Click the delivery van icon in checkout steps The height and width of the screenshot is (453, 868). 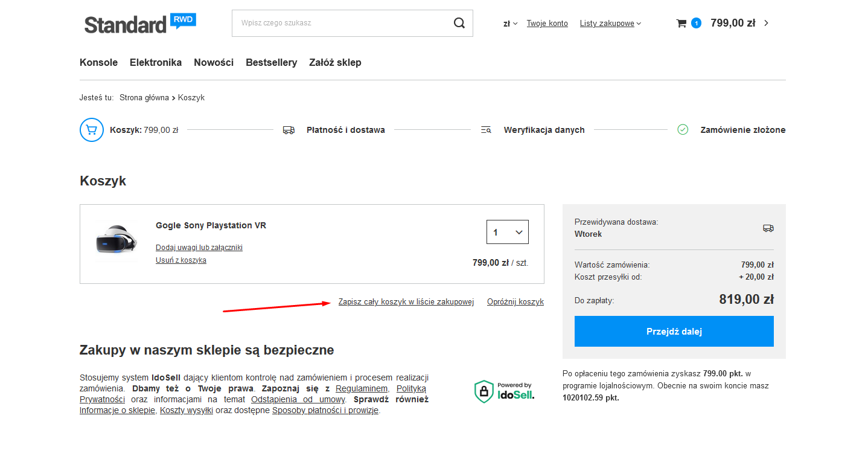tap(289, 130)
